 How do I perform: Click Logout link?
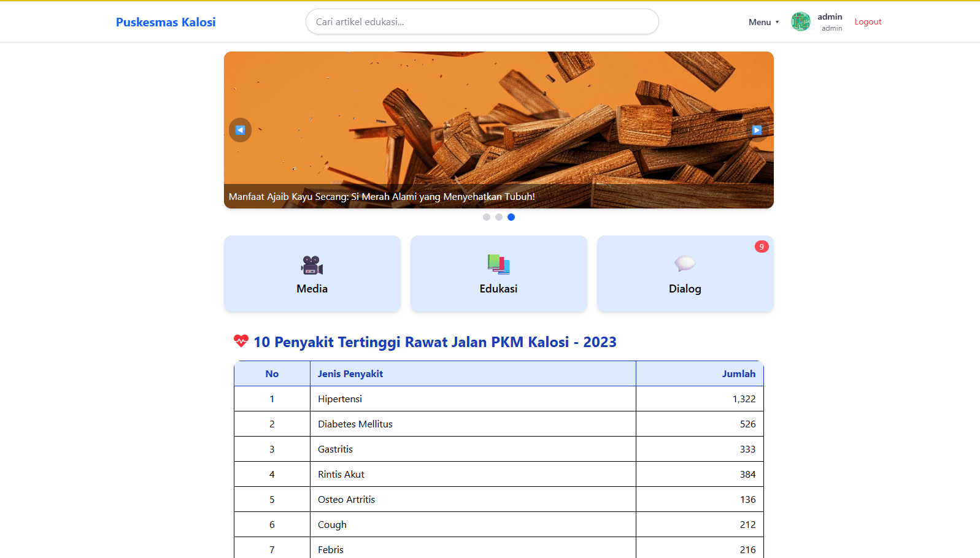pos(868,21)
